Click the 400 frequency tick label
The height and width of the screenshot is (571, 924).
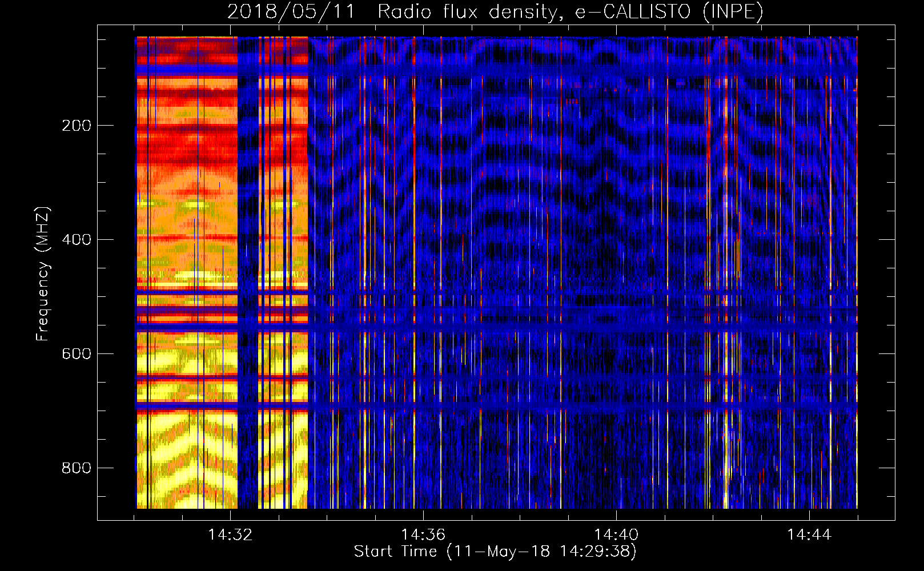pyautogui.click(x=77, y=240)
